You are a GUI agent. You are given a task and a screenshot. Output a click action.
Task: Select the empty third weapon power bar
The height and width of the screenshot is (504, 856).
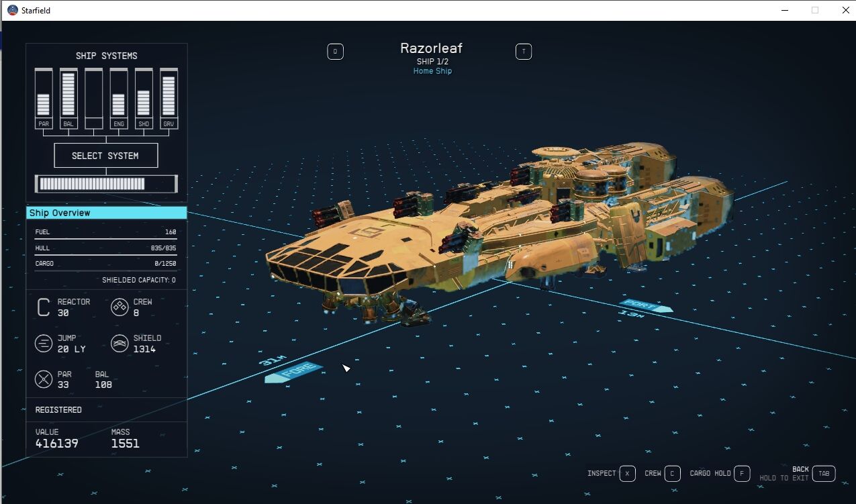click(93, 99)
